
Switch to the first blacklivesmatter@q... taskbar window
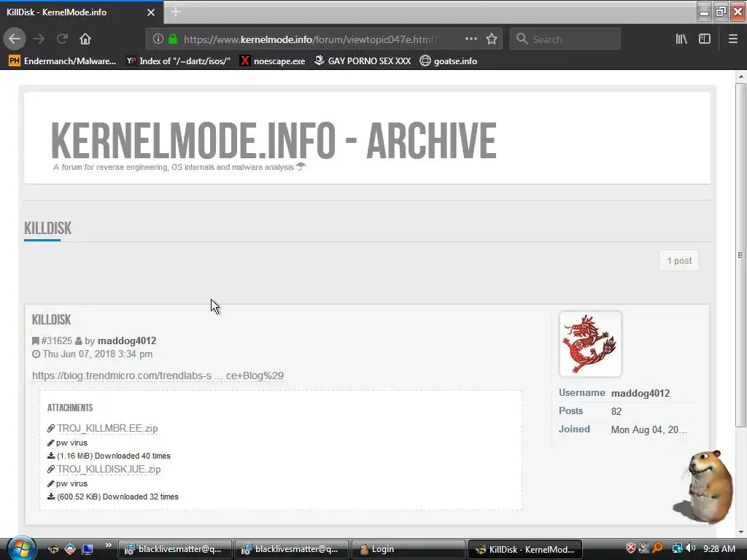(175, 549)
